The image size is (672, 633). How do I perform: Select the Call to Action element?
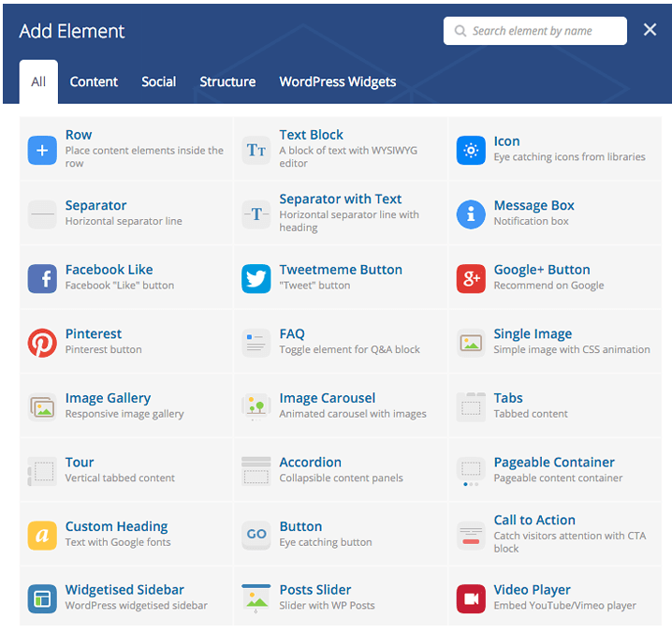coord(534,521)
